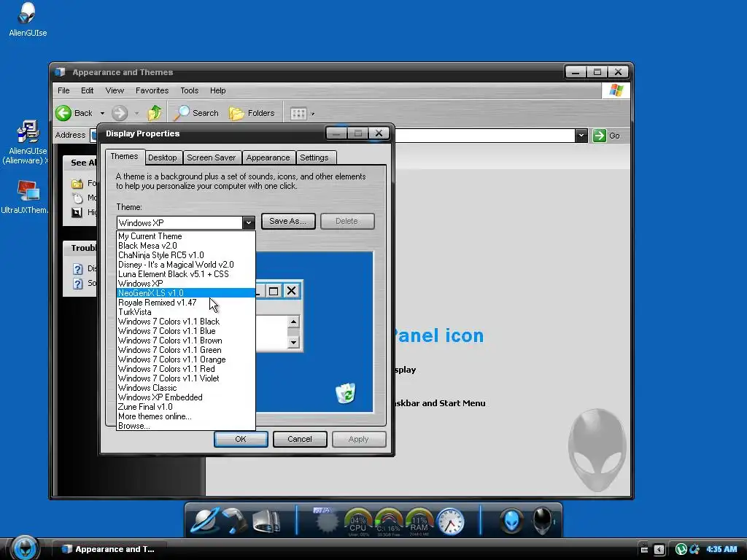Click the green Go arrow button
Image resolution: width=747 pixels, height=560 pixels.
[x=599, y=135]
